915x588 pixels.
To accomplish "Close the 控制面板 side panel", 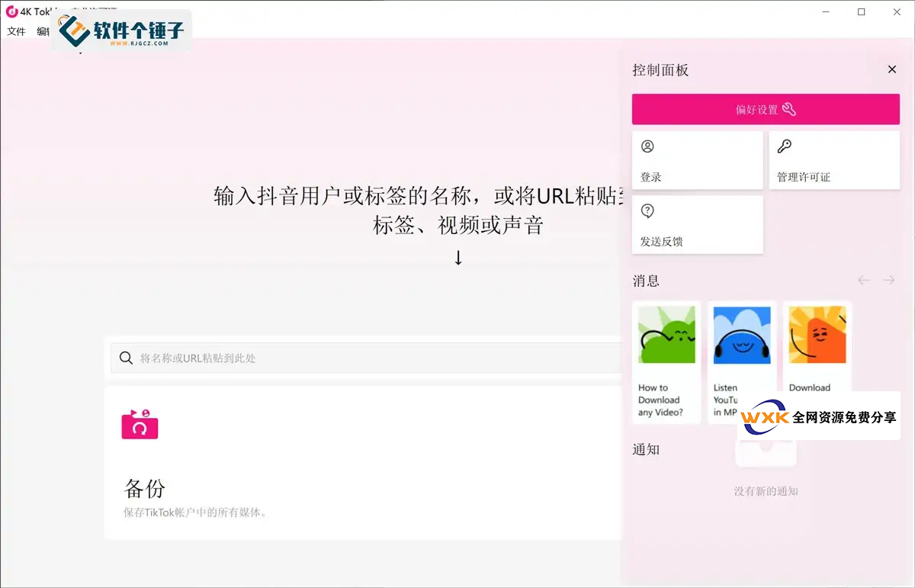I will pos(891,69).
